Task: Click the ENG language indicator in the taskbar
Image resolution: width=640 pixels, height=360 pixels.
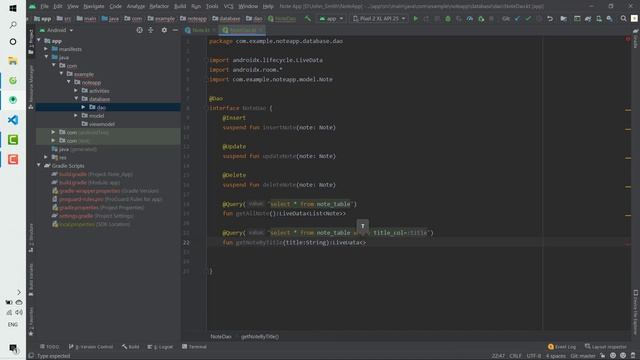Action: 13,324
